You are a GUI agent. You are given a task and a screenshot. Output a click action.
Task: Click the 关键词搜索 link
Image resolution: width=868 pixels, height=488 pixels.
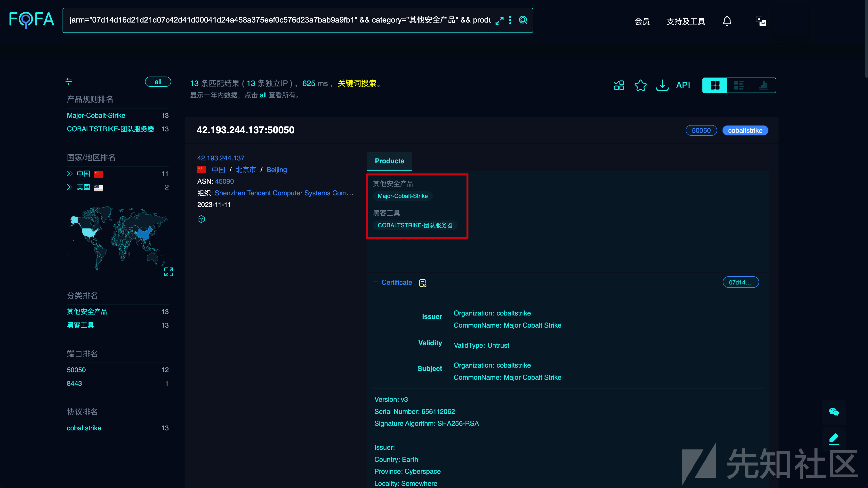point(357,83)
